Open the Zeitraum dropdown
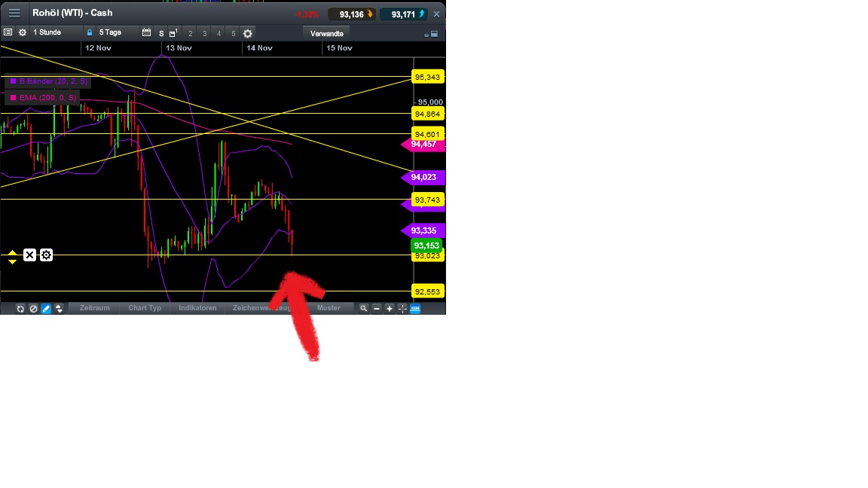The width and height of the screenshot is (868, 488). pyautogui.click(x=93, y=308)
